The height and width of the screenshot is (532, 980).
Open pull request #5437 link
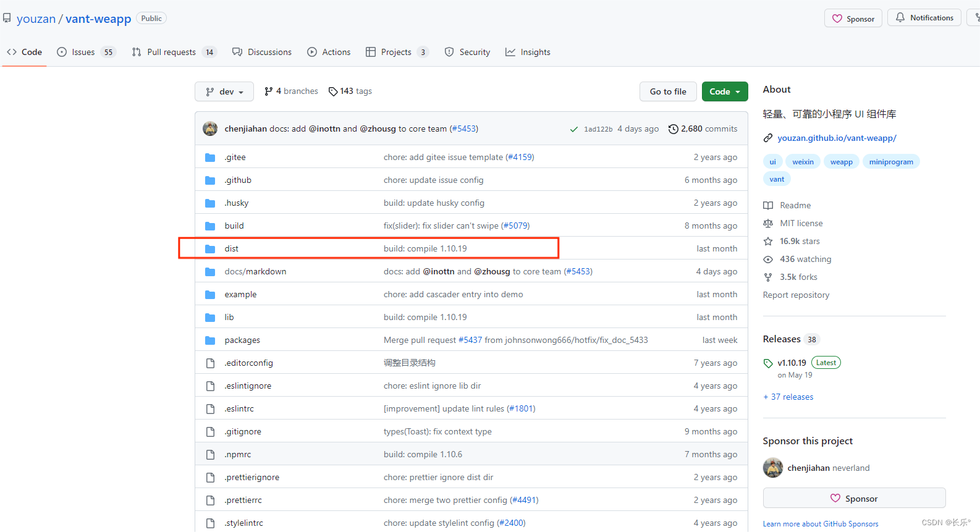(470, 340)
